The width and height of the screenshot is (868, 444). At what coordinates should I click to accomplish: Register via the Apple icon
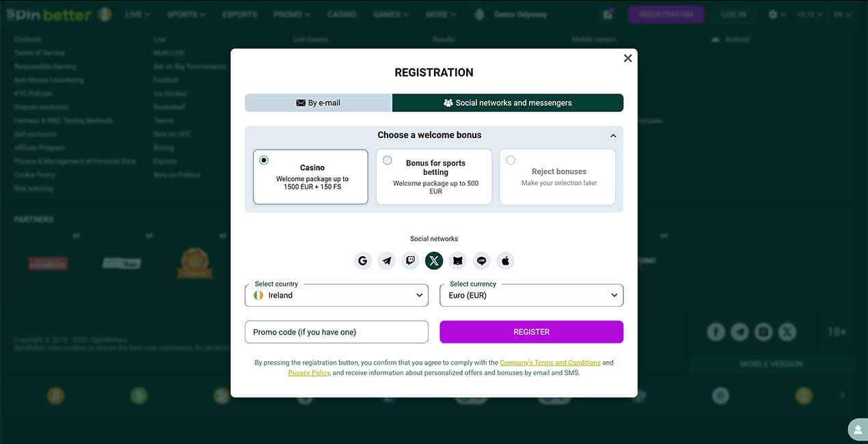point(505,260)
